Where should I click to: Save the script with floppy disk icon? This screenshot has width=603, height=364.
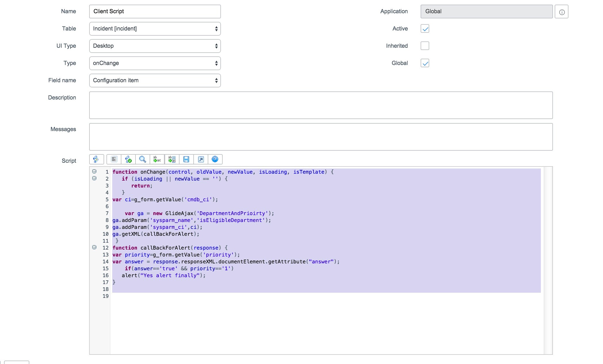(186, 159)
